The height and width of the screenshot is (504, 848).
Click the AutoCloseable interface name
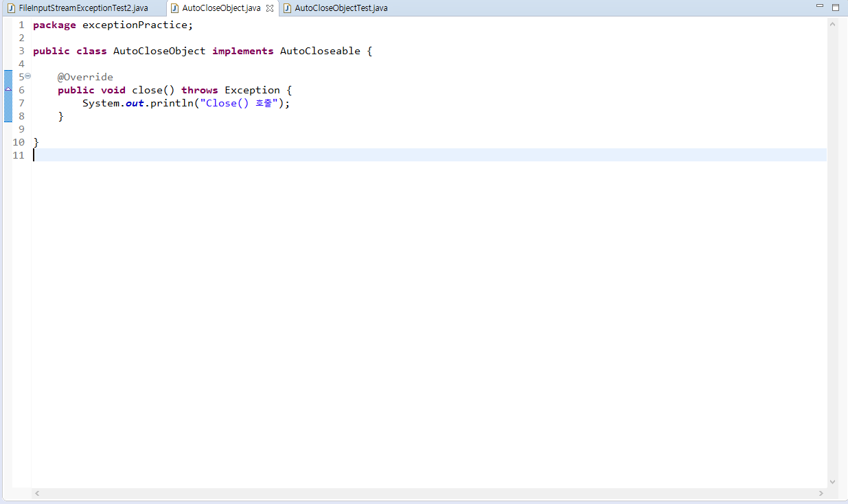click(x=320, y=51)
